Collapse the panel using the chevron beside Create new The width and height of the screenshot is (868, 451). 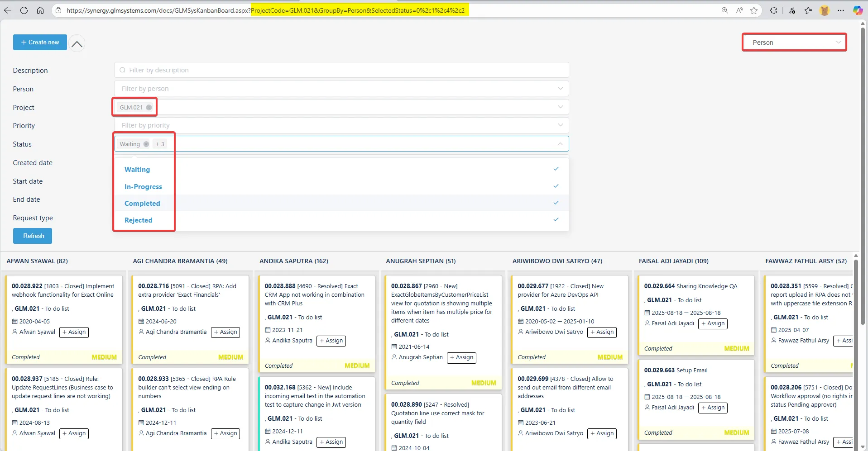point(77,43)
